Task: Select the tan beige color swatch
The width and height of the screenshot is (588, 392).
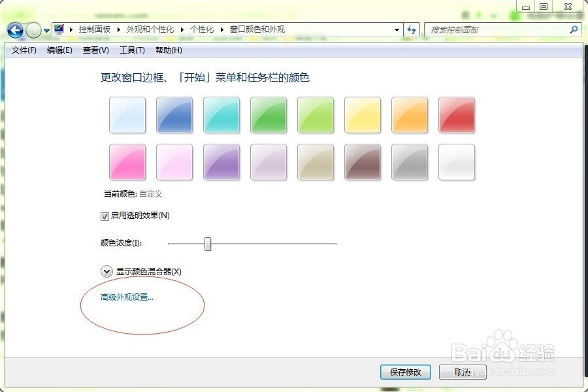Action: click(x=316, y=162)
